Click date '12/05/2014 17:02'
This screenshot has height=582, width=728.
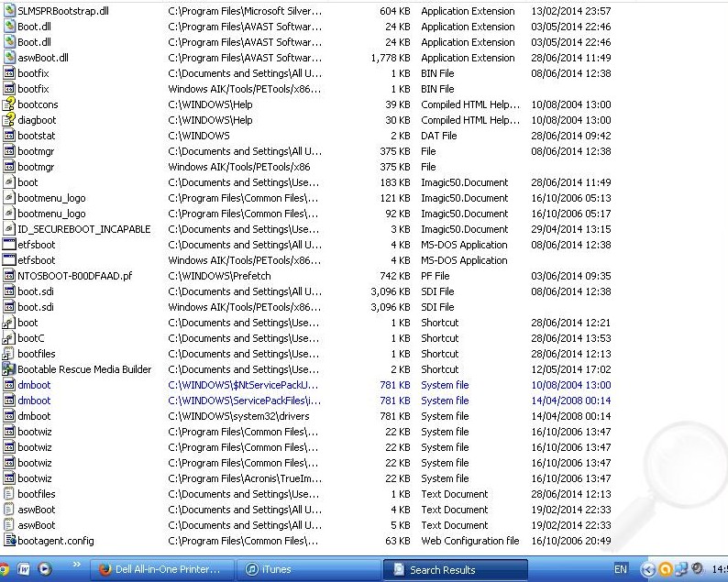(571, 369)
